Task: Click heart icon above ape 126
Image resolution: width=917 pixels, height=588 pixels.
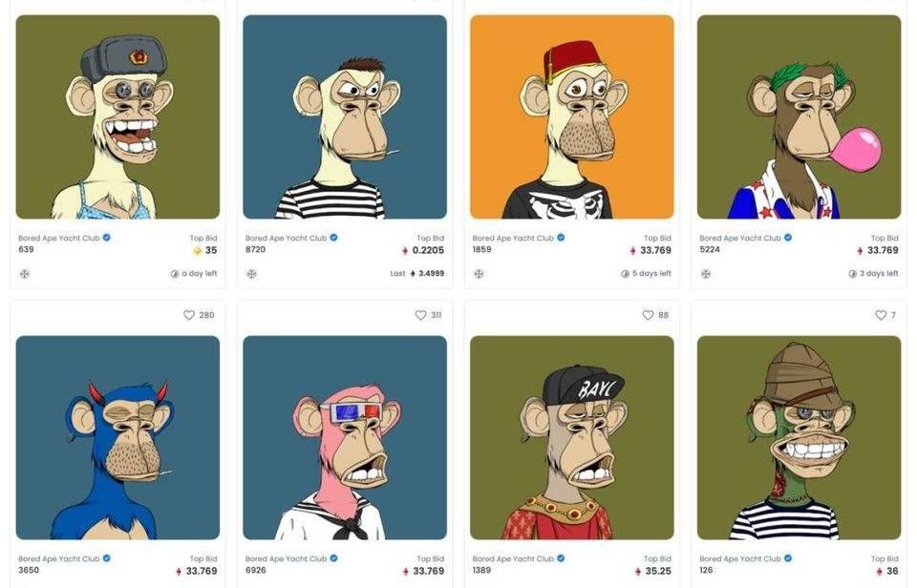Action: pos(881,315)
